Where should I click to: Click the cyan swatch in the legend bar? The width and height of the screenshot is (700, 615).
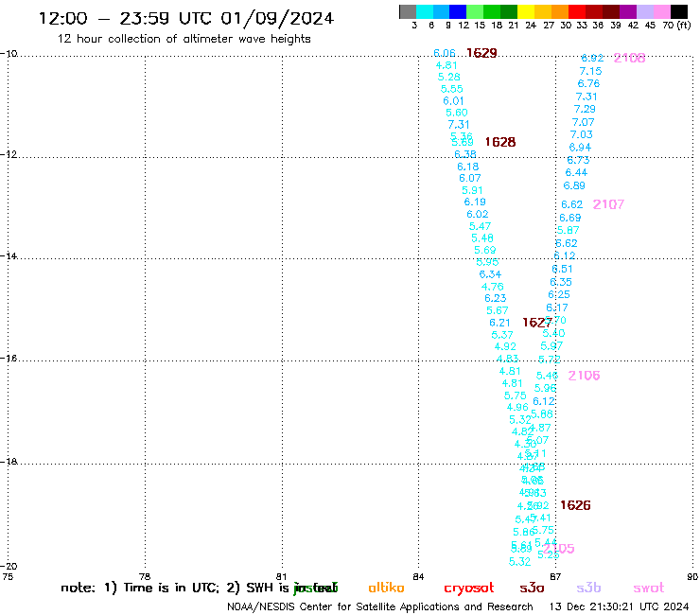425,11
